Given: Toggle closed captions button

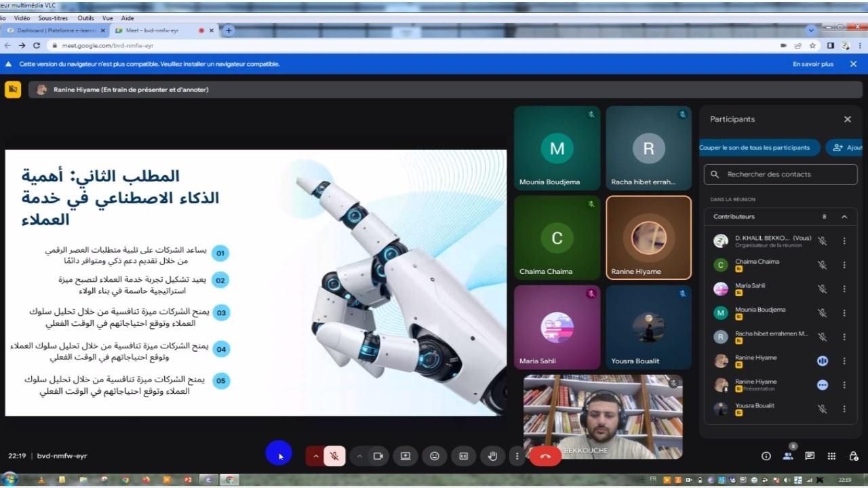Looking at the screenshot, I should pyautogui.click(x=464, y=456).
